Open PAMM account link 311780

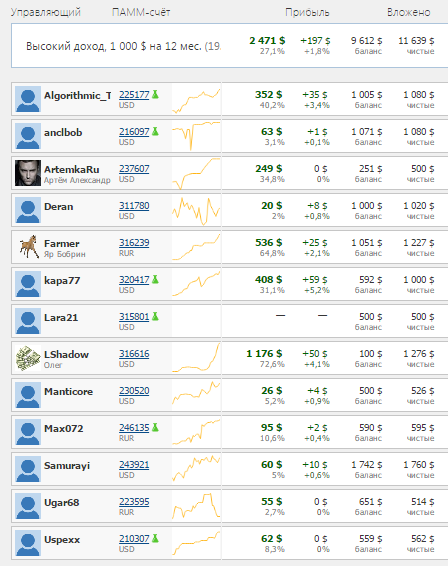click(x=134, y=206)
